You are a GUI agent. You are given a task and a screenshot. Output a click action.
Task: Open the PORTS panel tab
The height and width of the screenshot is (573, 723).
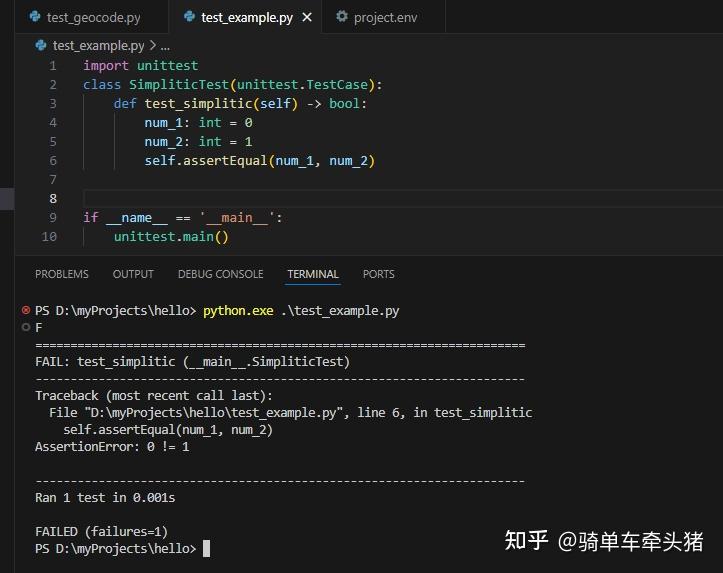(x=379, y=274)
